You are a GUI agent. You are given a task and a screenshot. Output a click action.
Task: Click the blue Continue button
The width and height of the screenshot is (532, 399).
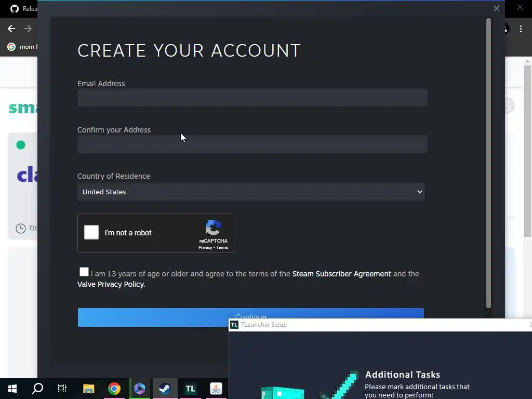click(x=251, y=317)
